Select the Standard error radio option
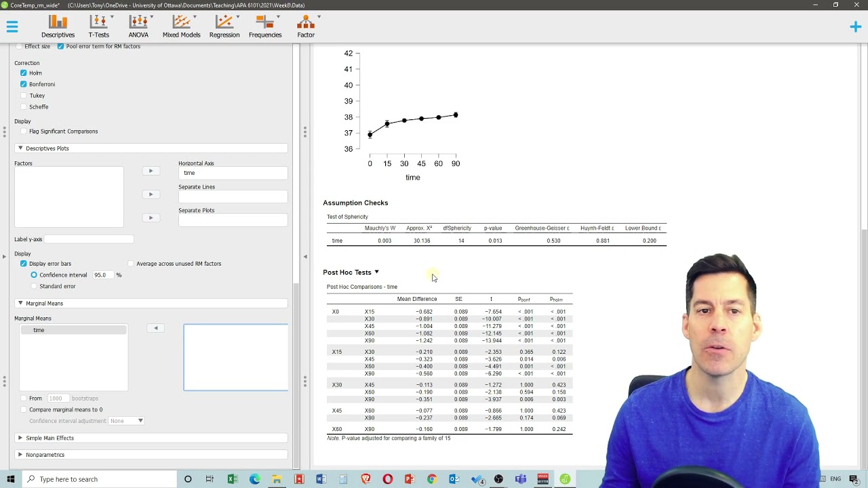Screen dimensions: 868x488 [34, 286]
